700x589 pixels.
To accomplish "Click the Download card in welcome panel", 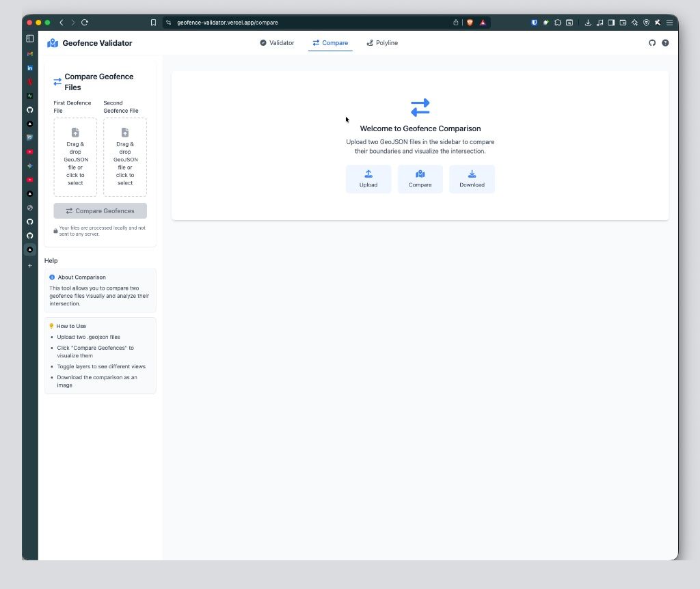I will pos(472,179).
